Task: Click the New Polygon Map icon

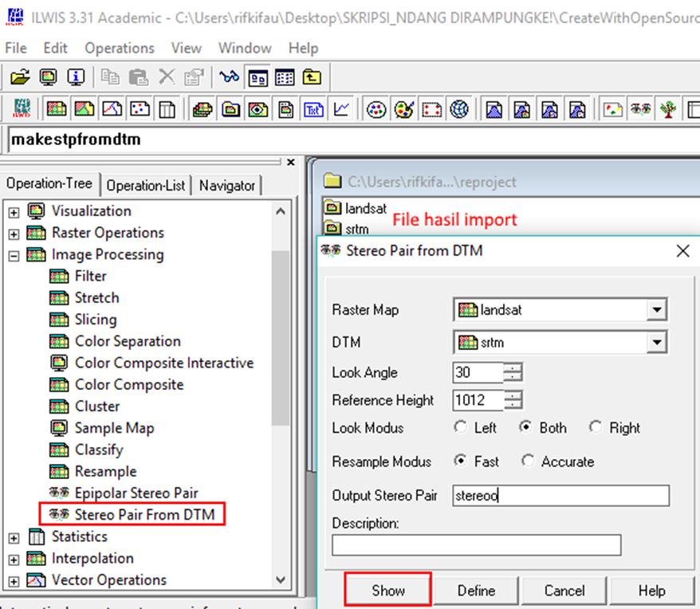Action: 85,109
